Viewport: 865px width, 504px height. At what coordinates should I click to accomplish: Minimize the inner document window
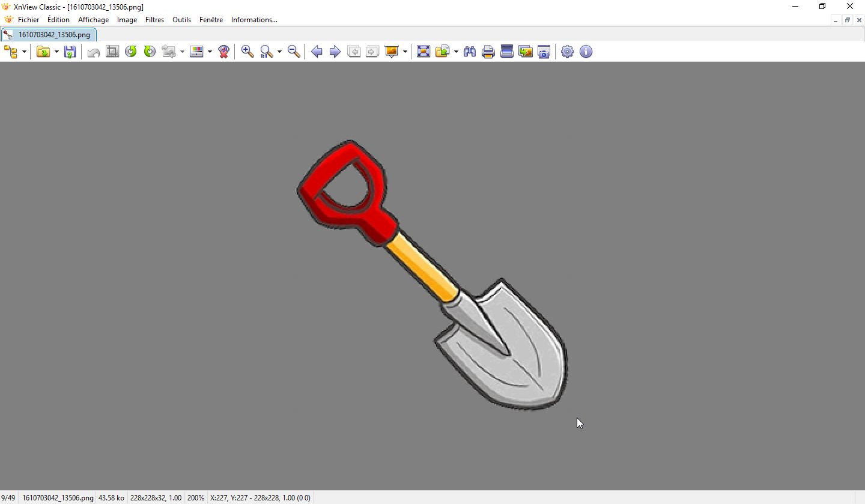[836, 20]
